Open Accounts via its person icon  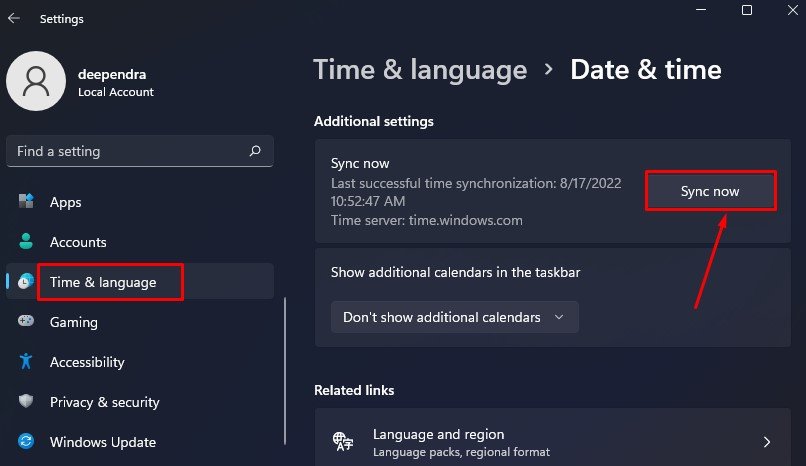click(x=26, y=241)
